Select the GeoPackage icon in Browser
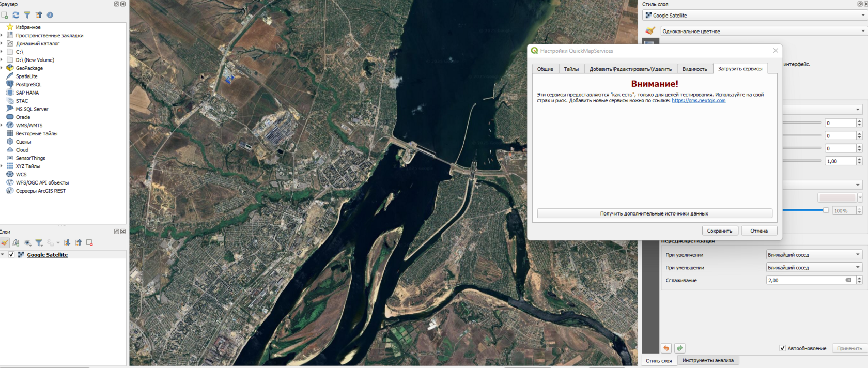The height and width of the screenshot is (368, 868). [x=10, y=68]
